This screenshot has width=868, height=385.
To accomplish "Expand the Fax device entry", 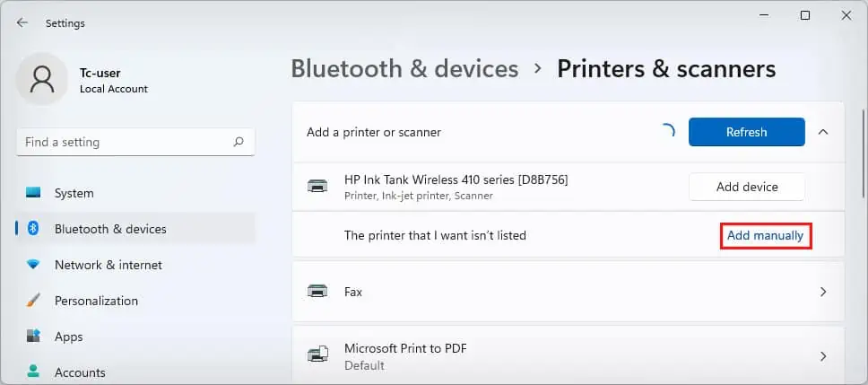I will [823, 292].
